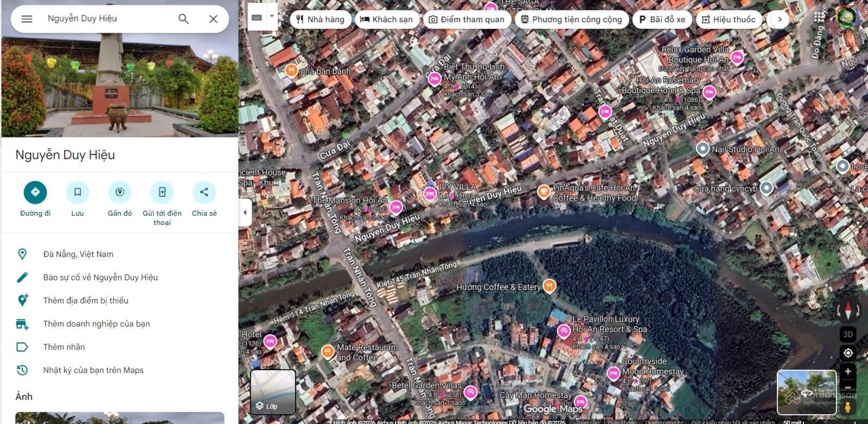Select the Điểm tham quan chip

point(467,20)
